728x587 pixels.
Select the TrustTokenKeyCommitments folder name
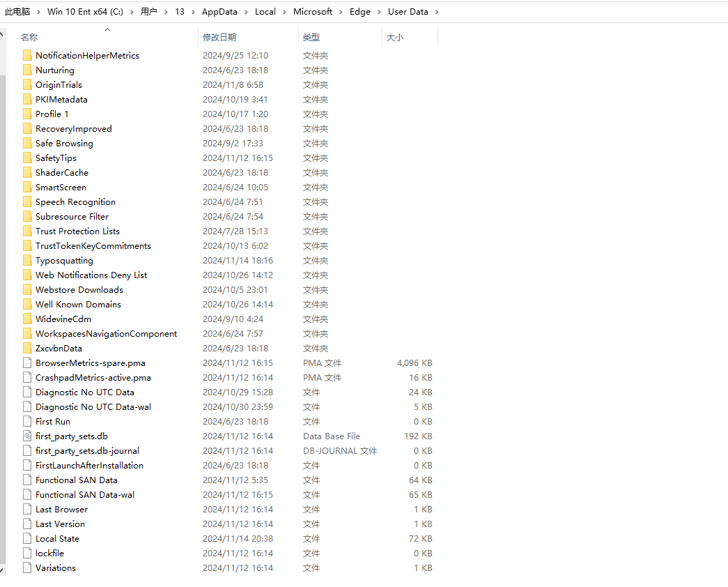coord(93,246)
